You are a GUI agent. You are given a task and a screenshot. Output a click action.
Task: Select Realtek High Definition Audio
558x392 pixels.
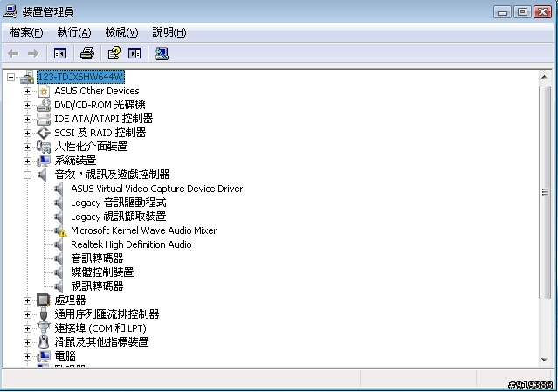(x=131, y=244)
